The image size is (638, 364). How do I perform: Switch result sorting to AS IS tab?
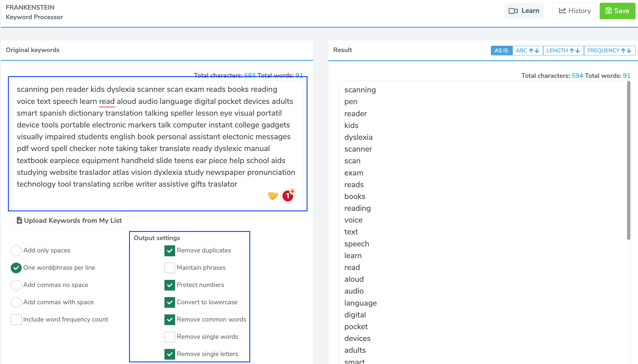point(501,51)
